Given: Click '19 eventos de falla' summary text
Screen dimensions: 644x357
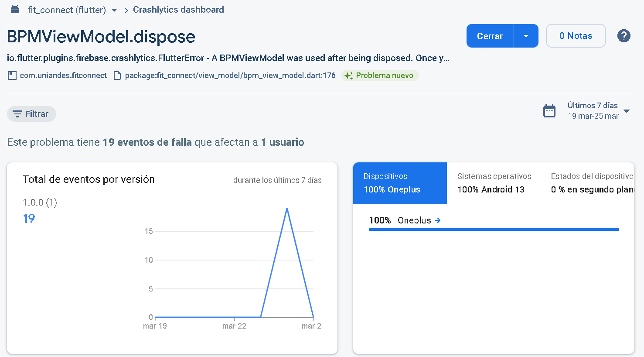Looking at the screenshot, I should pyautogui.click(x=147, y=142).
